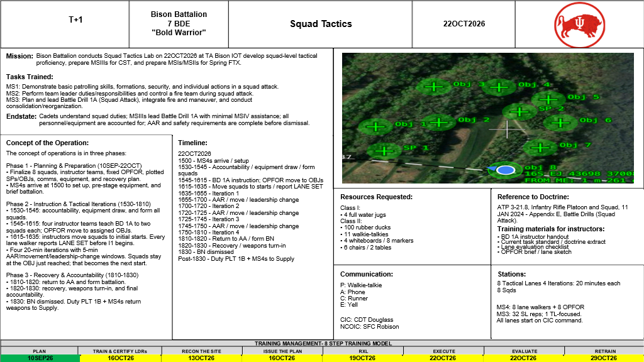The image size is (644, 362).
Task: Click the TRAIN & CERTIFY LDRs step header
Action: [x=120, y=351]
